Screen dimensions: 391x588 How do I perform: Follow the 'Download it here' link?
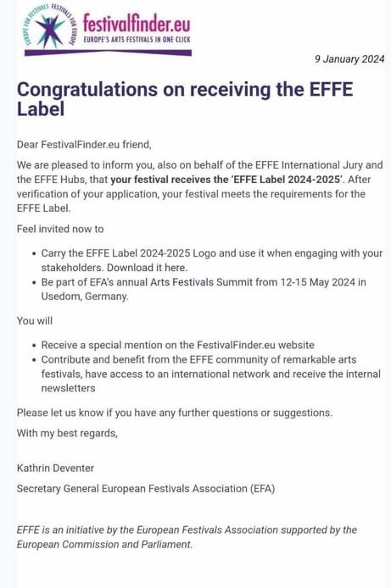coord(147,268)
